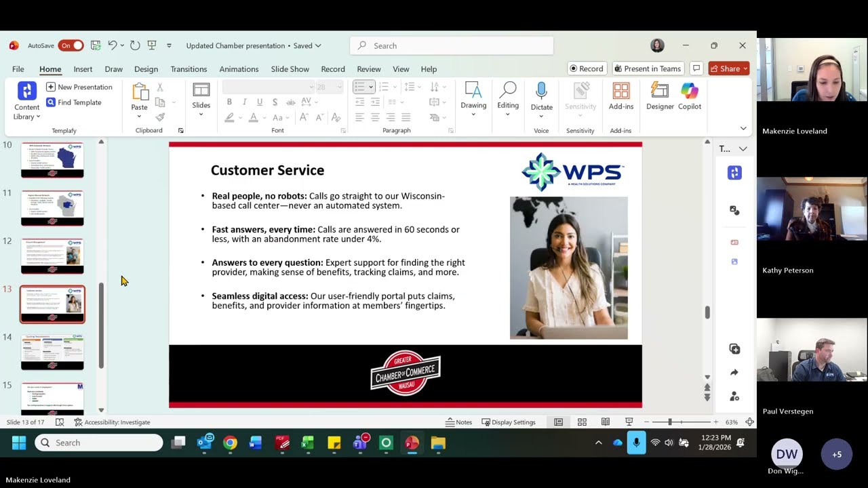Expand the Paste options dropdown

pyautogui.click(x=139, y=117)
